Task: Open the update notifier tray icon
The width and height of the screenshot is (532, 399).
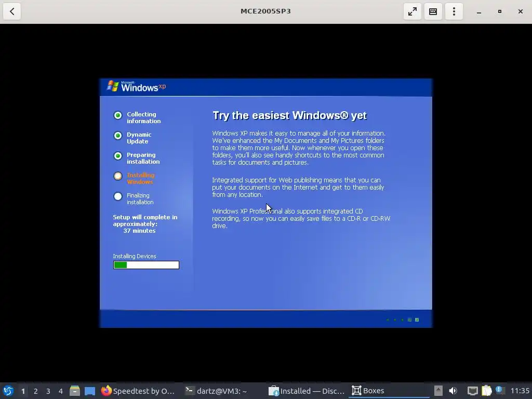Action: pos(499,390)
